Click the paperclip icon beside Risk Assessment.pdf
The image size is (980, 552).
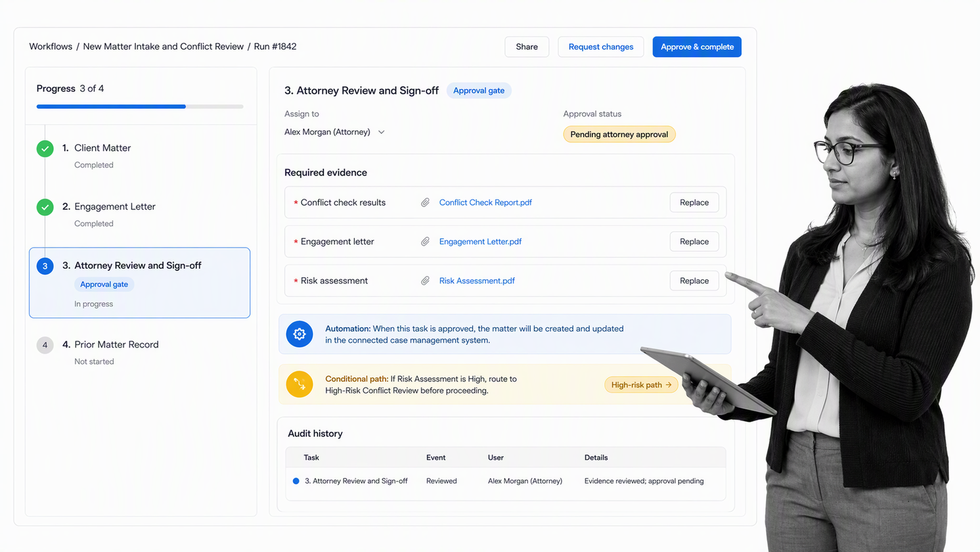[426, 281]
